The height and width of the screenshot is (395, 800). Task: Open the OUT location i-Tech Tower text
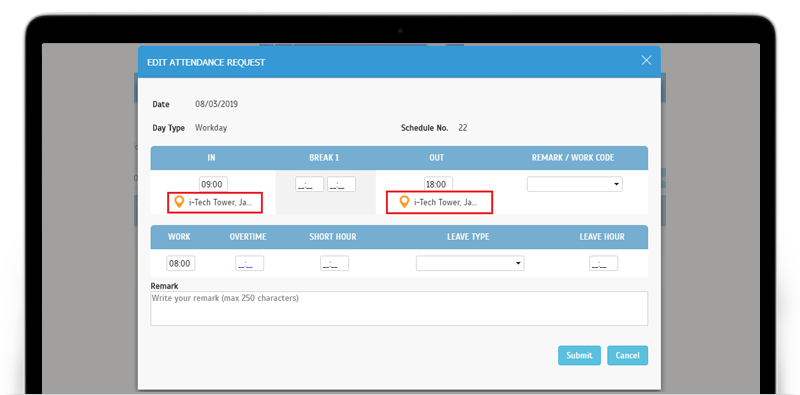click(x=445, y=203)
